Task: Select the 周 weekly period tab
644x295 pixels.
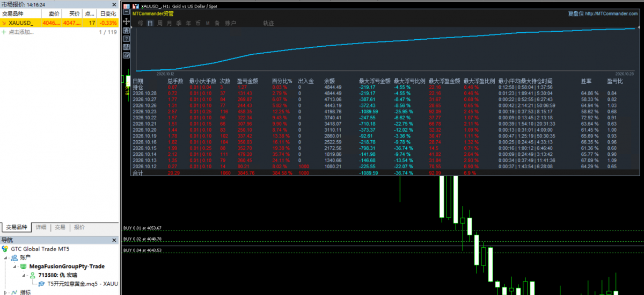Action: tap(160, 23)
